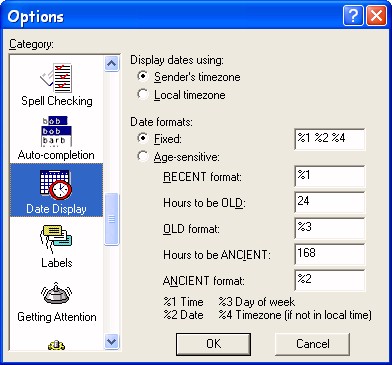
Task: Open the Getting Attention bell icon
Action: (x=56, y=294)
